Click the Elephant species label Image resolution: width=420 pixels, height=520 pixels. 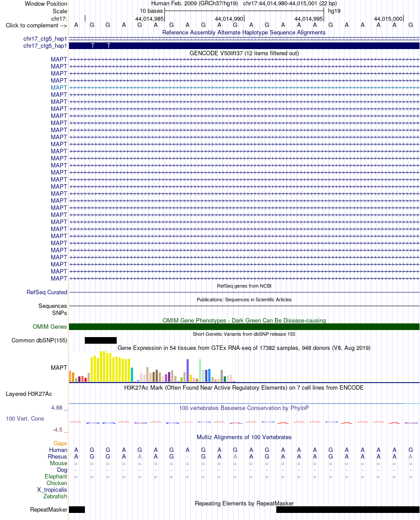point(56,477)
